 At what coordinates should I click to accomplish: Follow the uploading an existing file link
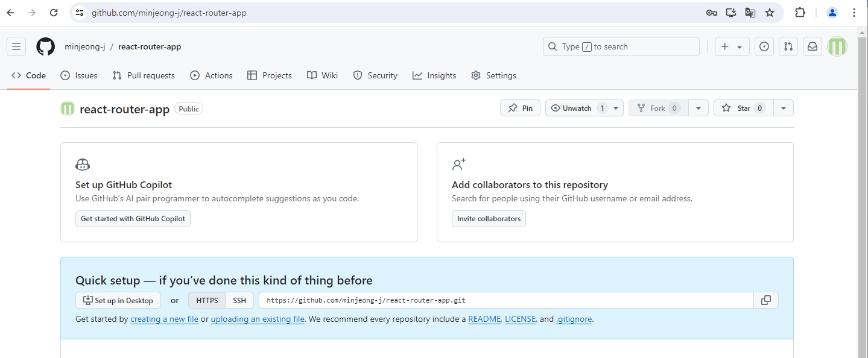258,319
